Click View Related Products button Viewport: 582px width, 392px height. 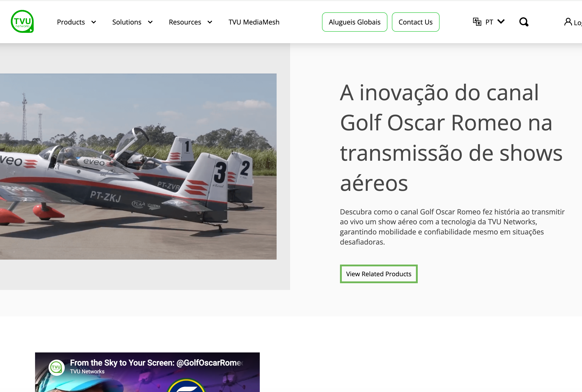(378, 274)
